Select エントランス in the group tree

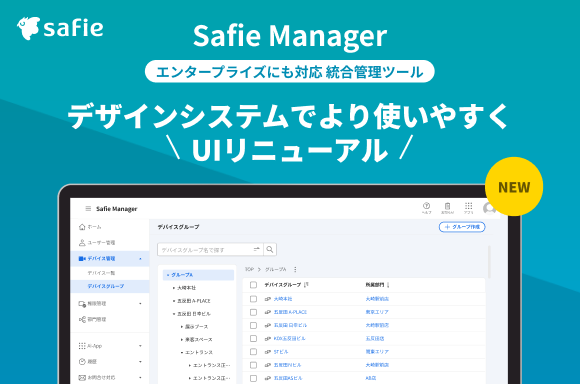point(199,353)
